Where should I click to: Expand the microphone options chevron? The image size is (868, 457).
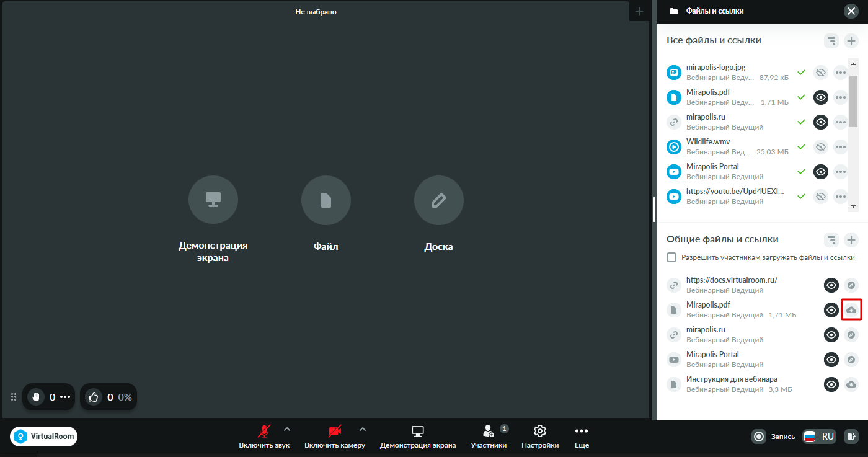tap(286, 429)
